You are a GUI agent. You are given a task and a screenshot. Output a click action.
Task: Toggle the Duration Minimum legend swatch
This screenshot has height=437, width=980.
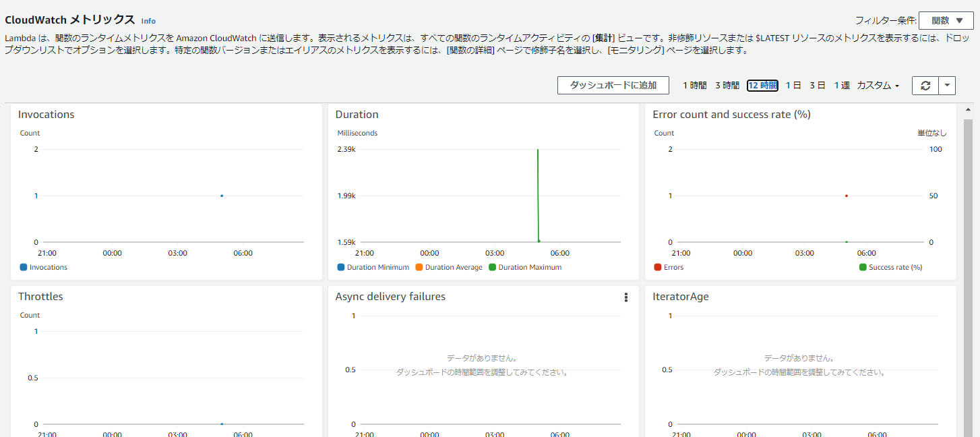tap(341, 267)
